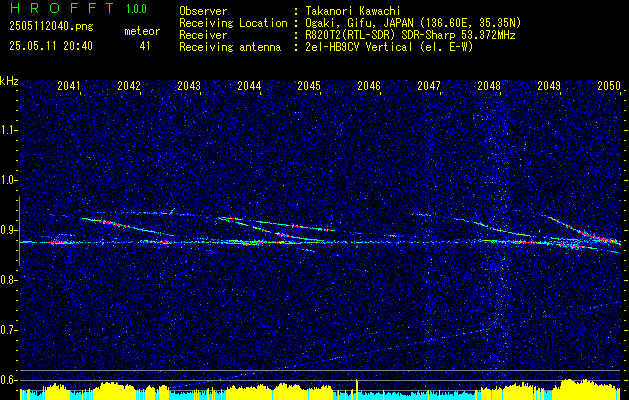Screen dimensions: 629x400
Task: Click time marker 2048
Action: pos(489,85)
